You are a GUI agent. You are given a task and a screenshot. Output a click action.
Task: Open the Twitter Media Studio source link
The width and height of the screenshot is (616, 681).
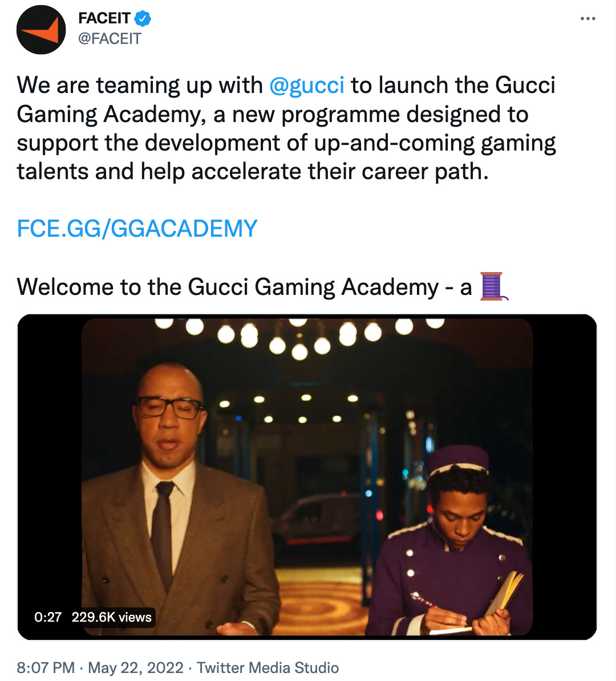coord(268,667)
